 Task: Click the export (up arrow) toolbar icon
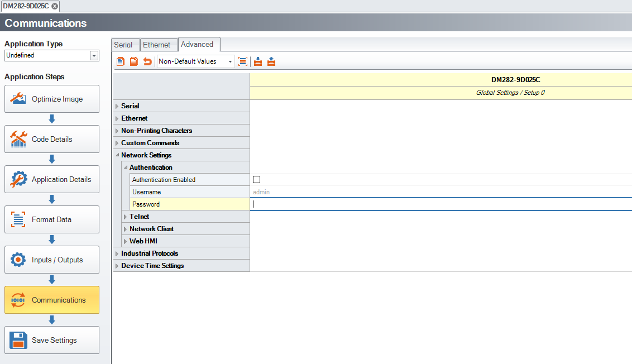(271, 61)
